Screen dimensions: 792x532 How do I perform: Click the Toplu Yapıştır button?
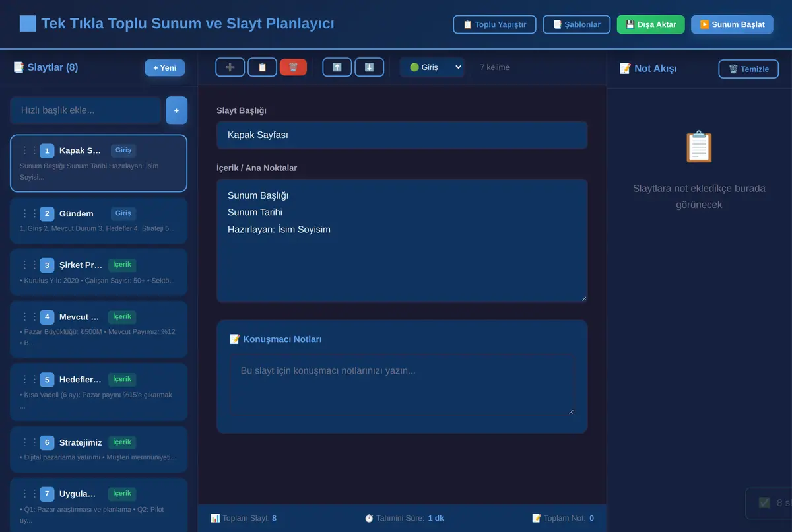pos(494,24)
